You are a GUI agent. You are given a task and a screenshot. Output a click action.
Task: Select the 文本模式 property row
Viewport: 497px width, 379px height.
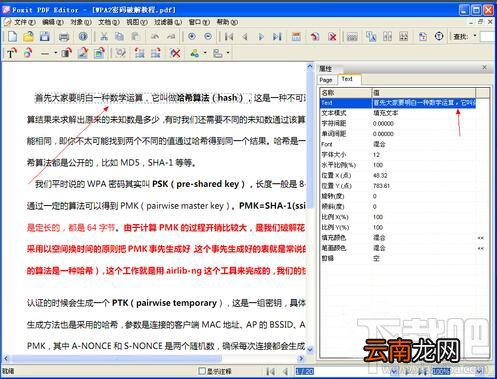tap(398, 113)
